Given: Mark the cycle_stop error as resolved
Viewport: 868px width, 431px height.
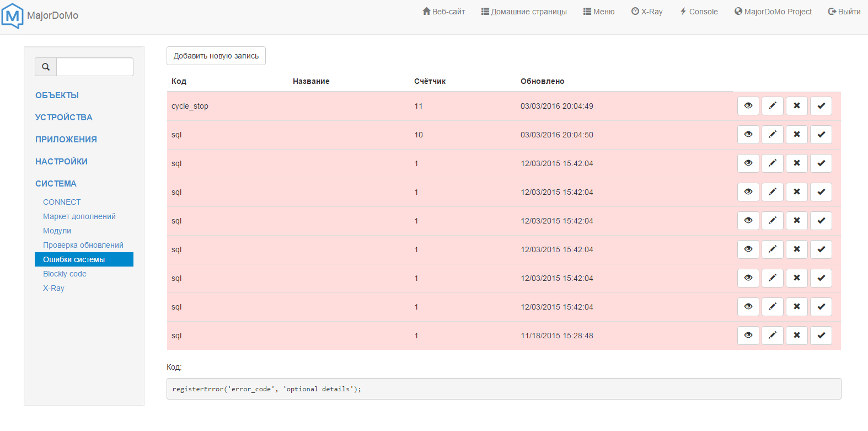Looking at the screenshot, I should [821, 106].
